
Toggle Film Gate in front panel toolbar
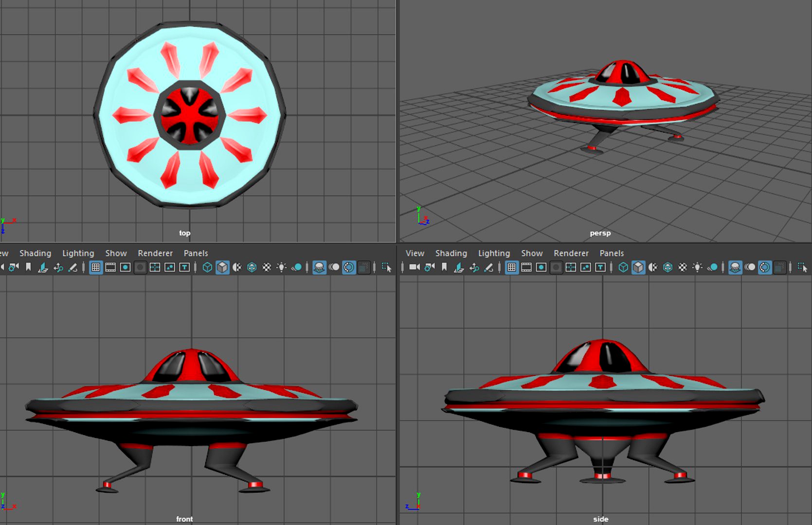pos(110,267)
